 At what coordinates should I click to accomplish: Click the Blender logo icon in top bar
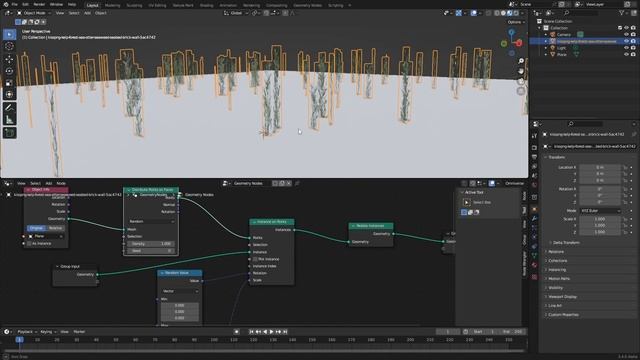(6, 4)
